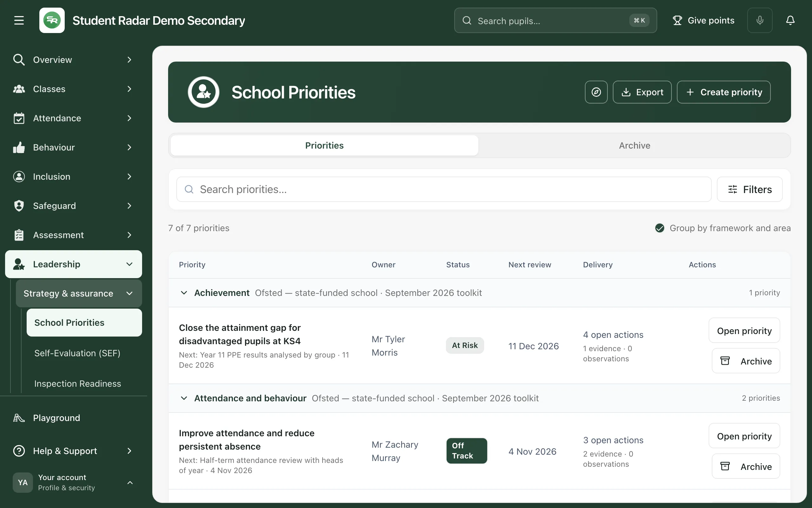
Task: Open Self-Evaluation (SEF) page
Action: (84, 353)
